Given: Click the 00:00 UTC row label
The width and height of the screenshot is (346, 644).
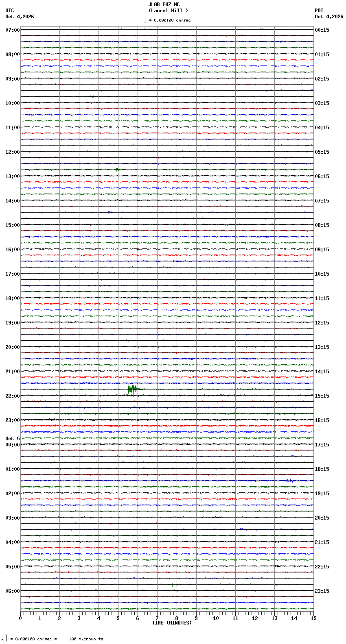Looking at the screenshot, I should click(x=13, y=445).
